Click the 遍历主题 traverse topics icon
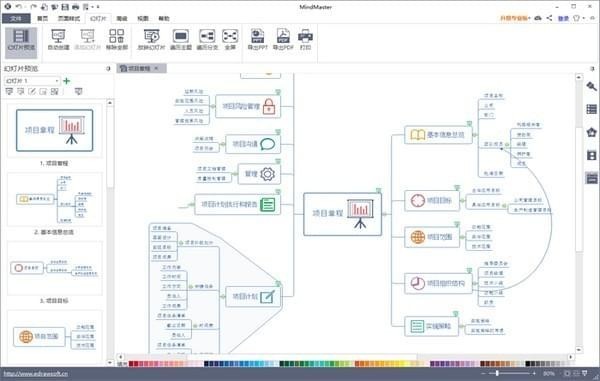The height and width of the screenshot is (381, 600). (x=181, y=40)
